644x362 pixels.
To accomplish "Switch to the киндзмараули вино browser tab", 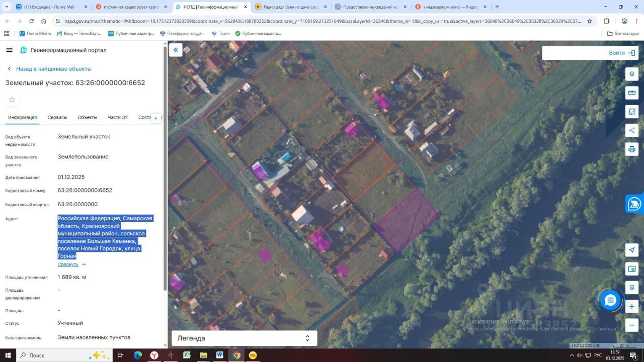I will coord(450,7).
